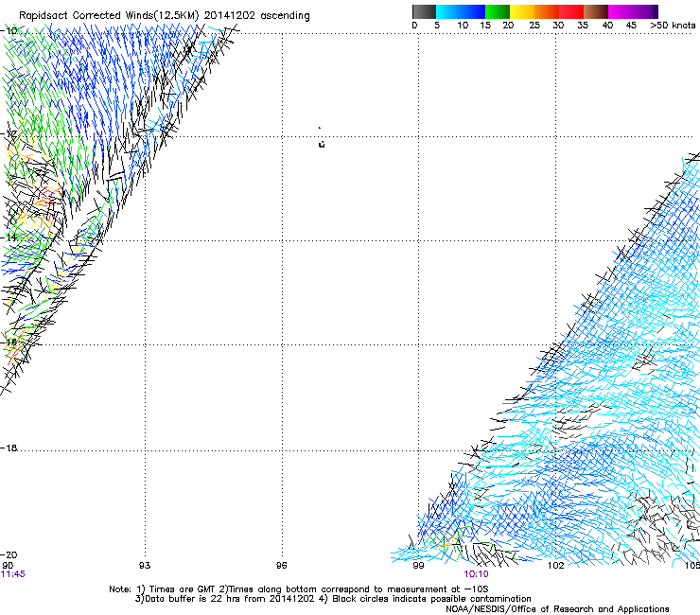
Task: Click the blue 10-15 knots legend segment
Action: coord(473,11)
